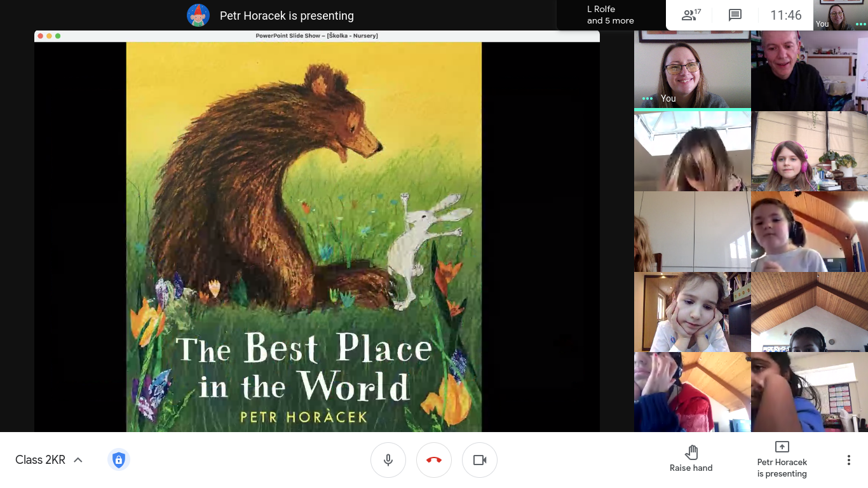The height and width of the screenshot is (488, 868).
Task: Click the self-view thumbnail in top corner
Action: (840, 15)
